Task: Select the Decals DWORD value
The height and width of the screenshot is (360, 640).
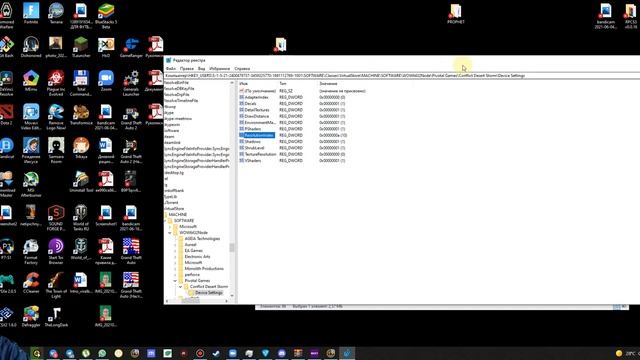Action: tap(250, 104)
